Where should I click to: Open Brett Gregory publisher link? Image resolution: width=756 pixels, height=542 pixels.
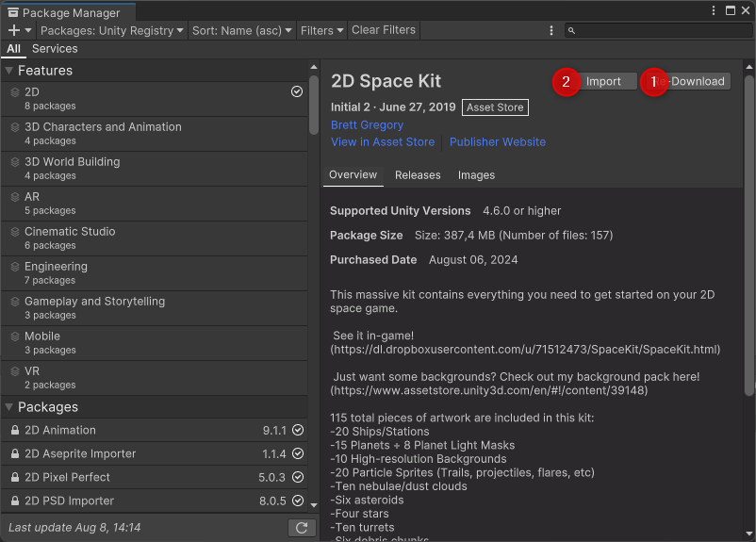tap(367, 124)
